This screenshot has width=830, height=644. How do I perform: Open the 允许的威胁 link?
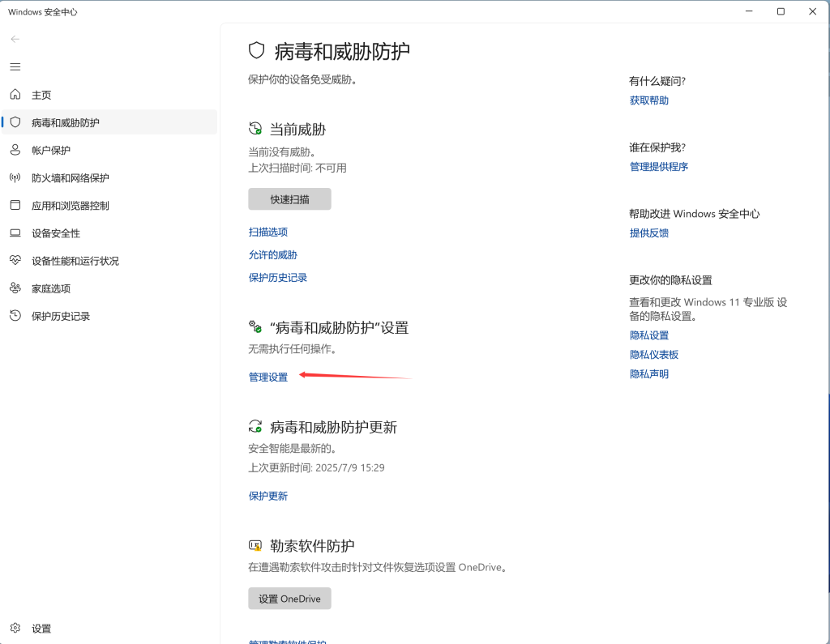[x=273, y=254]
